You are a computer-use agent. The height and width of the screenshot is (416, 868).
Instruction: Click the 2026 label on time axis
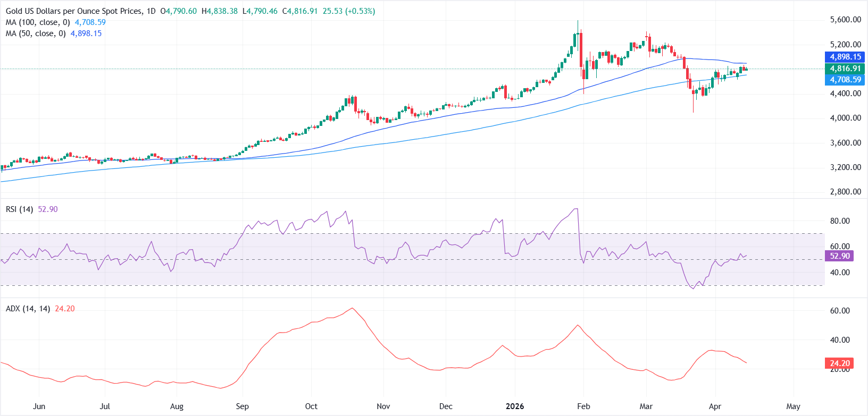tap(514, 406)
